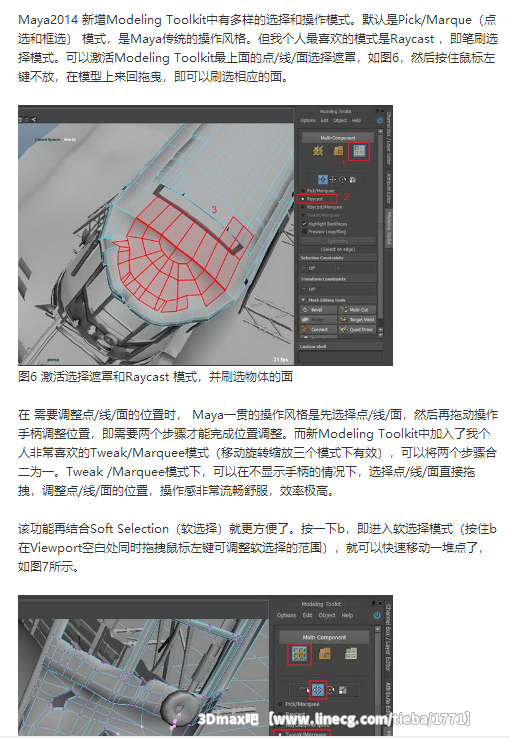Activate Move tool icon in lower toolkit screenshot
The image size is (510, 738).
point(318,690)
